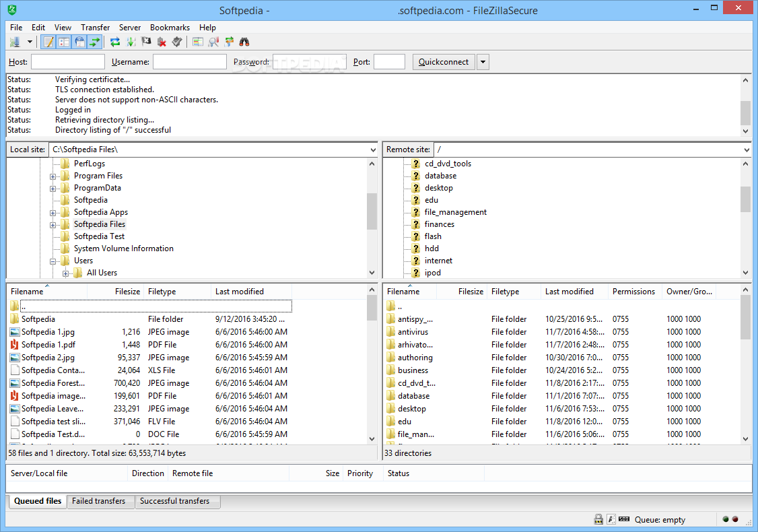Open the Site Manager dropdown arrow
Screen dimensions: 758x532
click(30, 42)
